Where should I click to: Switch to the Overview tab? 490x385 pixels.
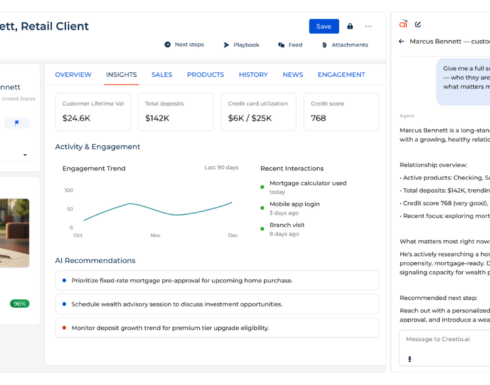tap(73, 75)
